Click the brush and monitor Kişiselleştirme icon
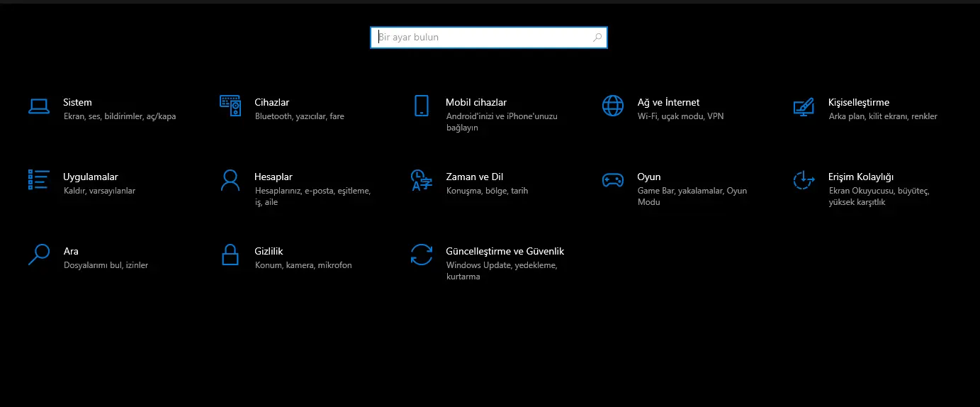 804,106
